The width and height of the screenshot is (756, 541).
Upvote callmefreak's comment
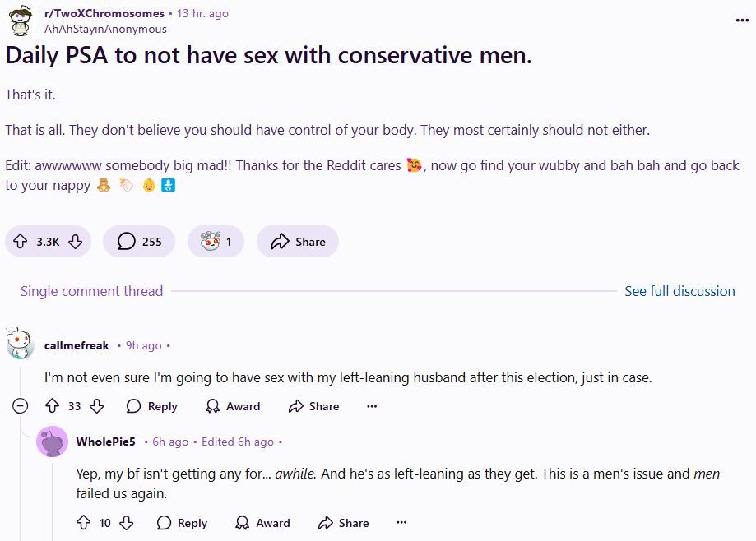52,406
